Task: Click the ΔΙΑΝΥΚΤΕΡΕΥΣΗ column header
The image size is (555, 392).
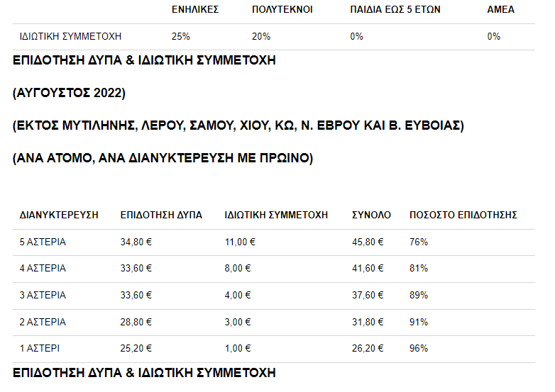Action: [59, 215]
